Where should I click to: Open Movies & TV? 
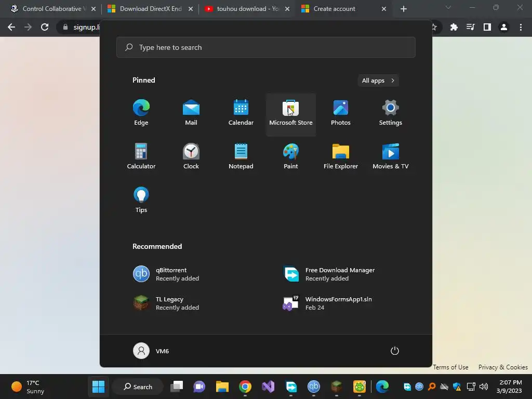coord(391,157)
